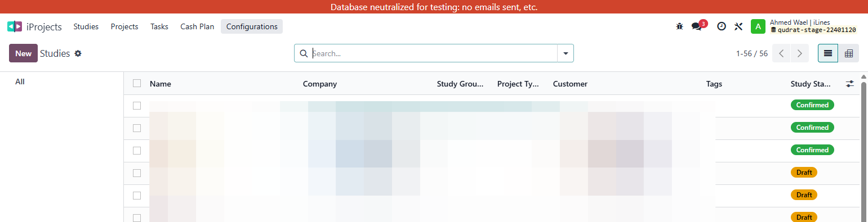Image resolution: width=868 pixels, height=222 pixels.
Task: Open the activities clock icon
Action: (721, 26)
